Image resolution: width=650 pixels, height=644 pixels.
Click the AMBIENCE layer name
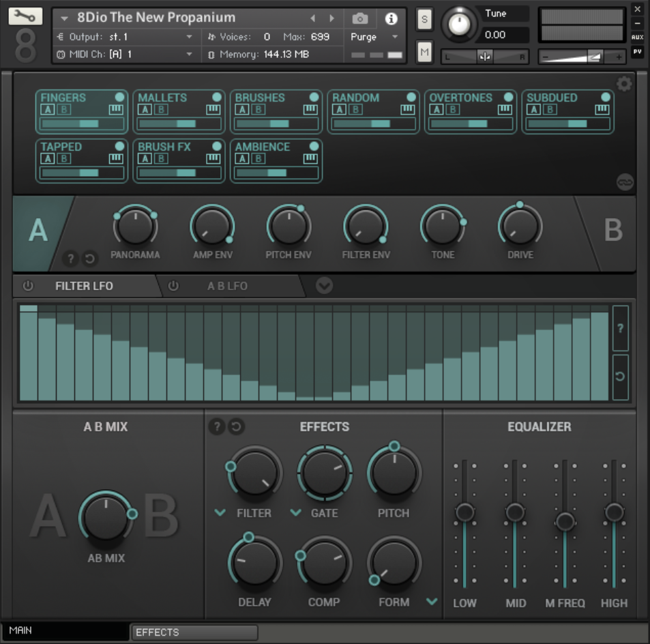tap(263, 147)
